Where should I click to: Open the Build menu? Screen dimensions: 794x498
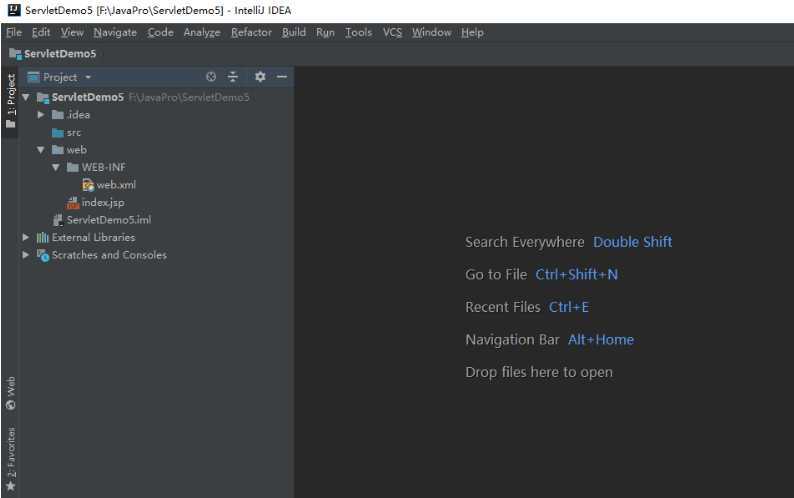[294, 32]
